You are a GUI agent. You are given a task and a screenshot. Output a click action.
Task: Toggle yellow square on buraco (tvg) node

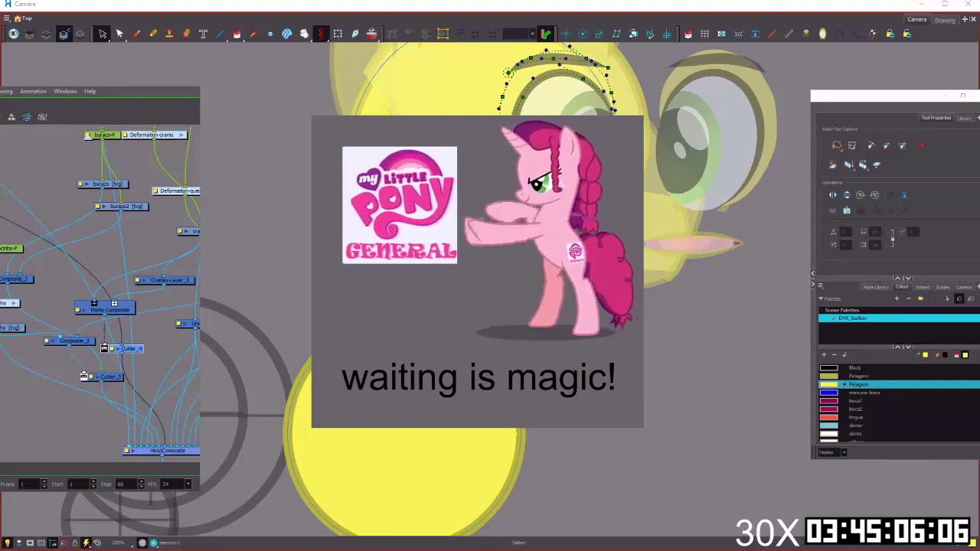pos(82,184)
